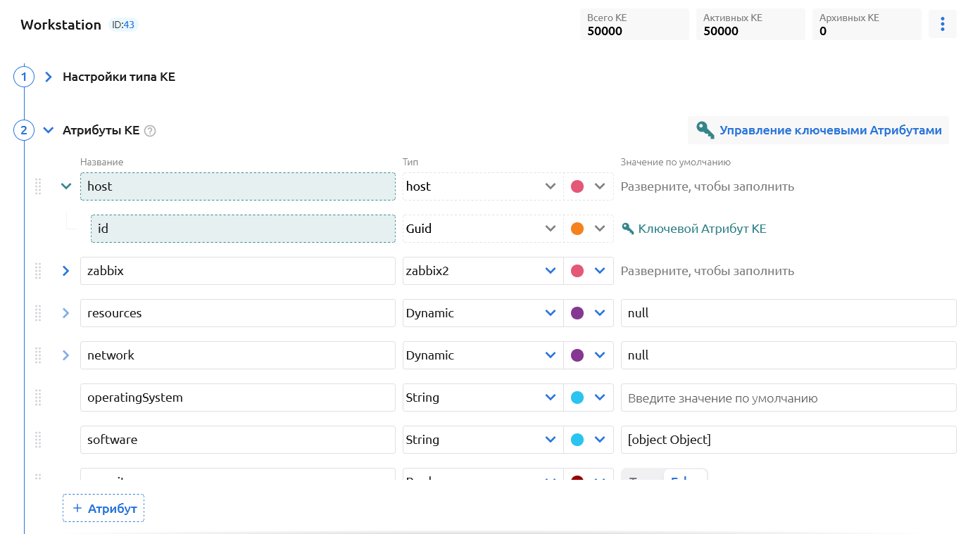The image size is (980, 534).
Task: Click drag handle of zabbix attribute
Action: pos(38,271)
